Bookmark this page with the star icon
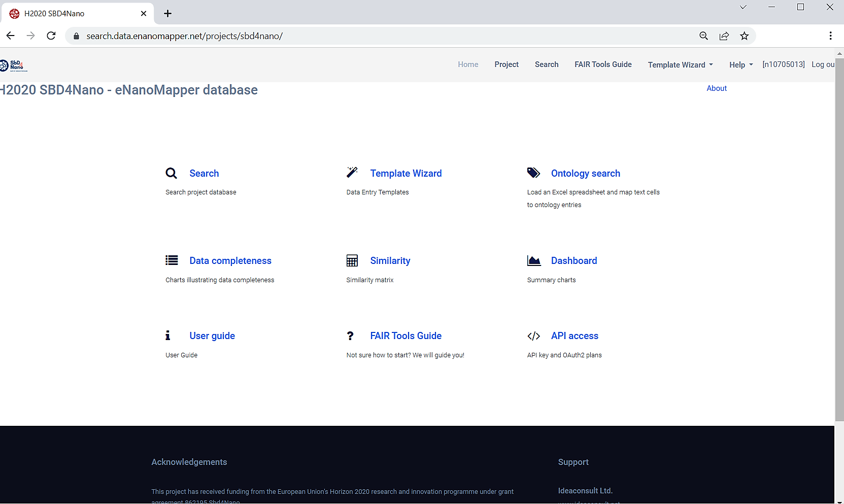 tap(744, 36)
